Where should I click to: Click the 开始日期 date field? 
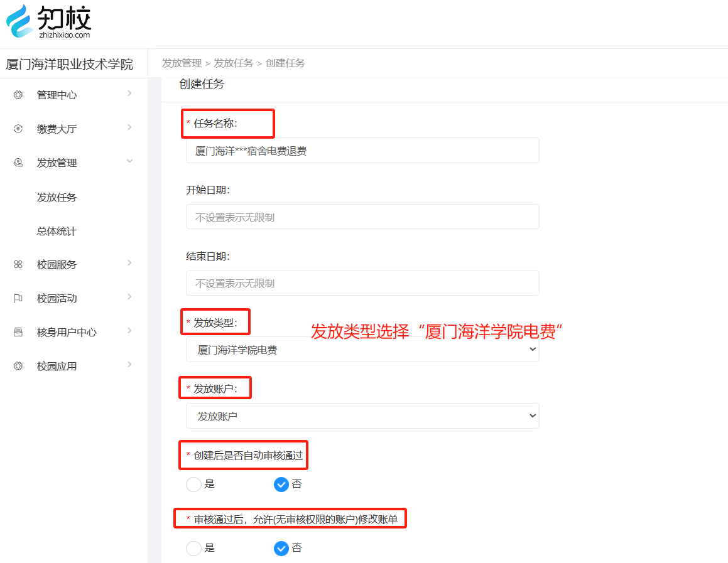coord(362,217)
